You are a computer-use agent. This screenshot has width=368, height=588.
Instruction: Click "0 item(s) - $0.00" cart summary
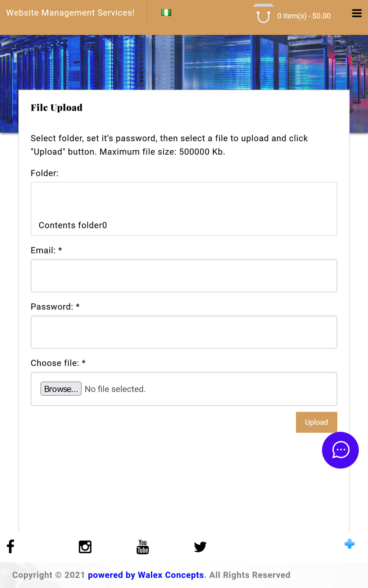(x=304, y=16)
